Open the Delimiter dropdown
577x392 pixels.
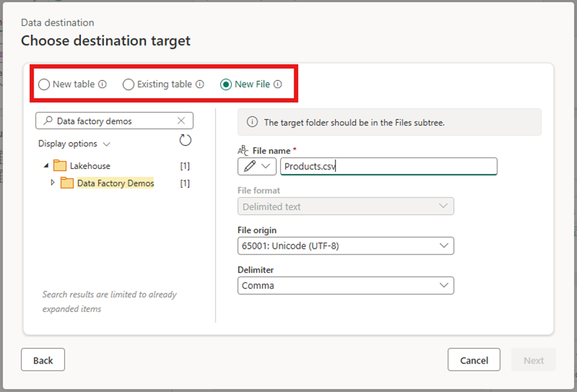(346, 286)
